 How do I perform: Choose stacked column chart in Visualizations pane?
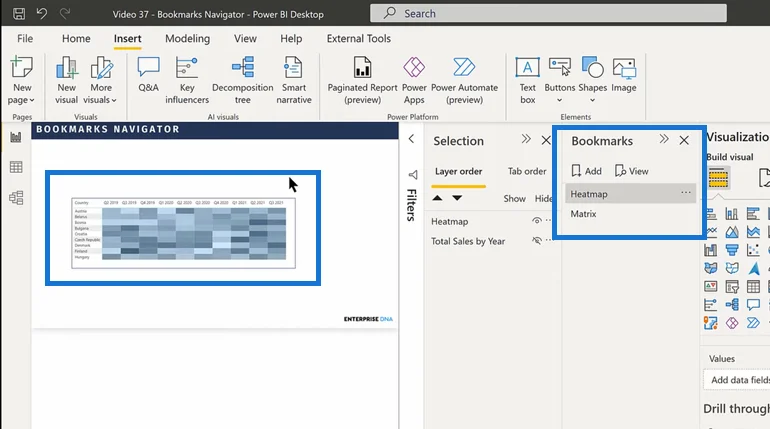[732, 214]
